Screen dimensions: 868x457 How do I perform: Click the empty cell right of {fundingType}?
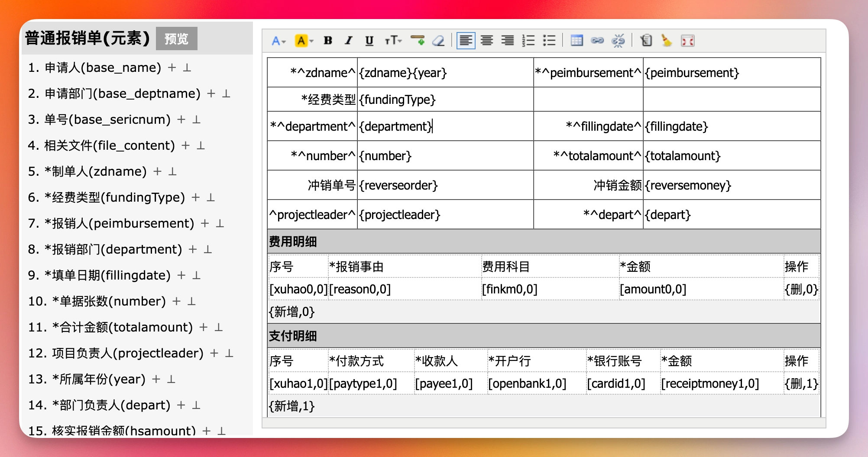(x=588, y=100)
